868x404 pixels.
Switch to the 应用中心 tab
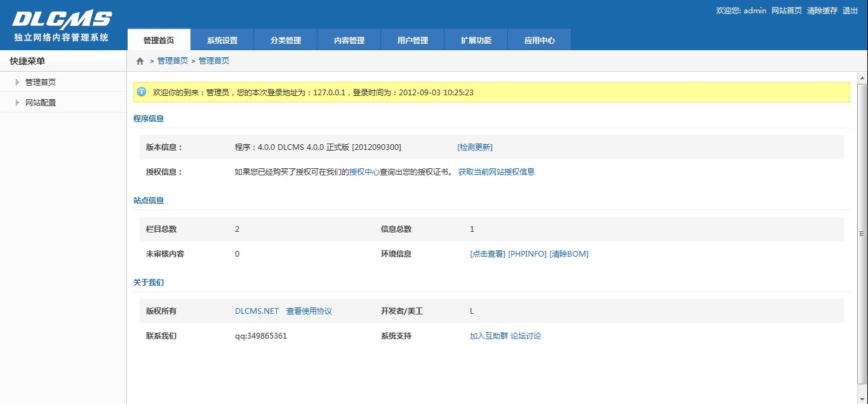click(540, 40)
